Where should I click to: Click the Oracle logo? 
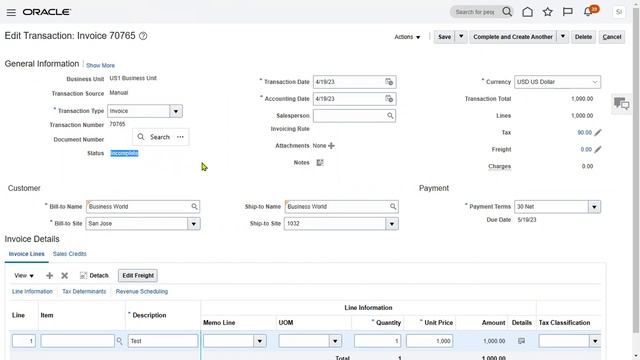[x=47, y=12]
